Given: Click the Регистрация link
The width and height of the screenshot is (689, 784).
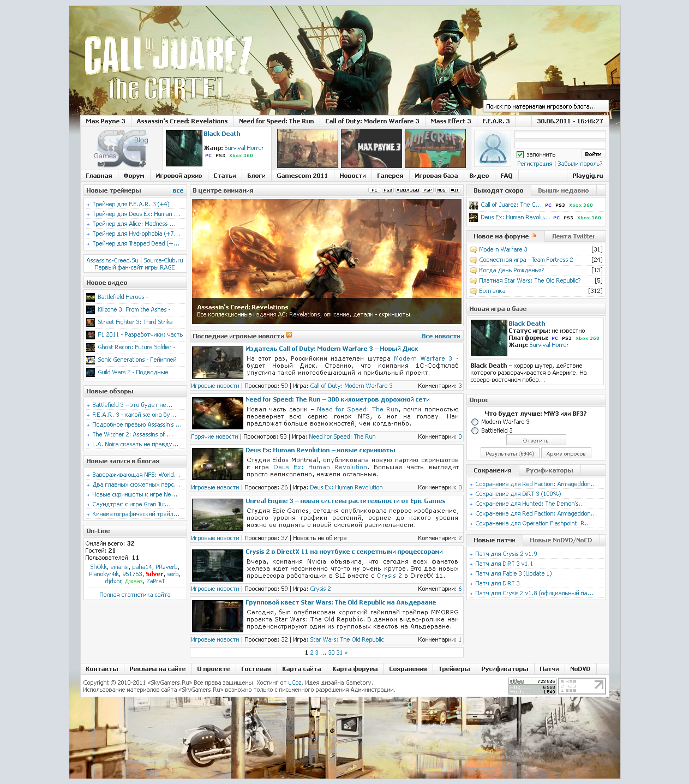Looking at the screenshot, I should (535, 164).
